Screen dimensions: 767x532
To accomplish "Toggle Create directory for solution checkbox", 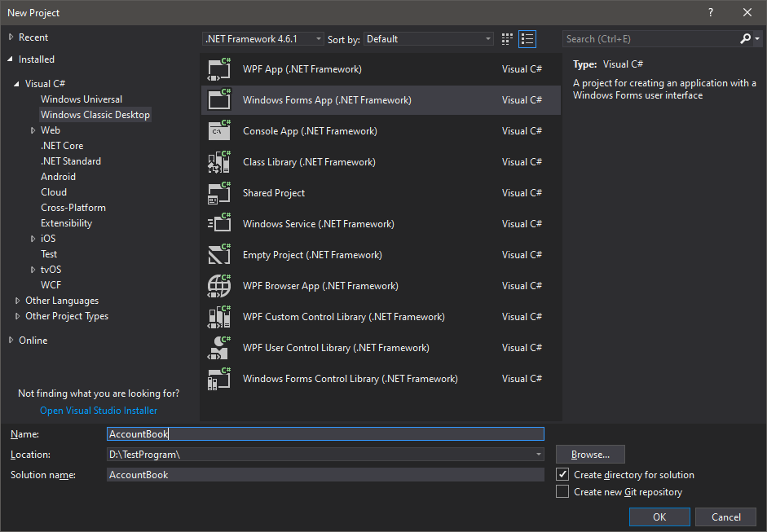I will pos(562,474).
